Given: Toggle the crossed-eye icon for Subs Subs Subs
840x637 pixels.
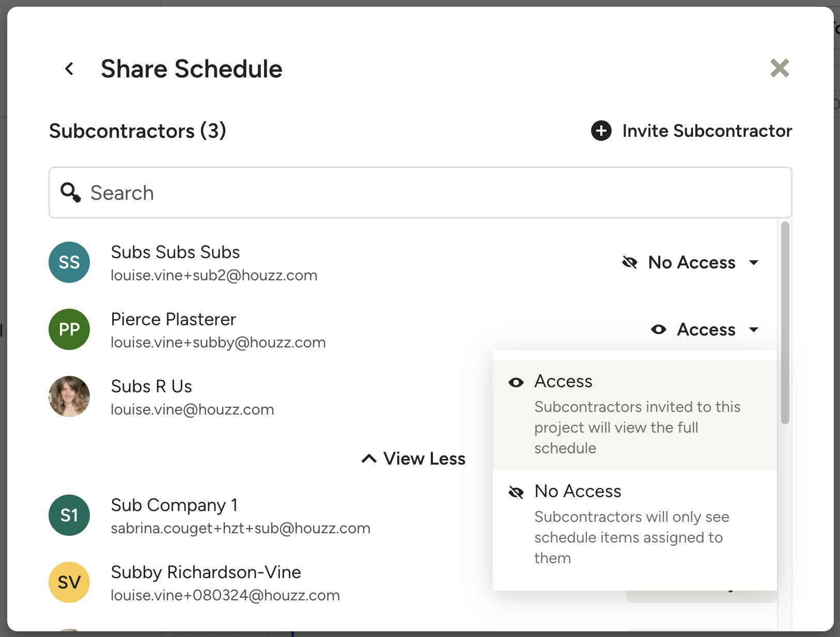Looking at the screenshot, I should click(x=630, y=262).
